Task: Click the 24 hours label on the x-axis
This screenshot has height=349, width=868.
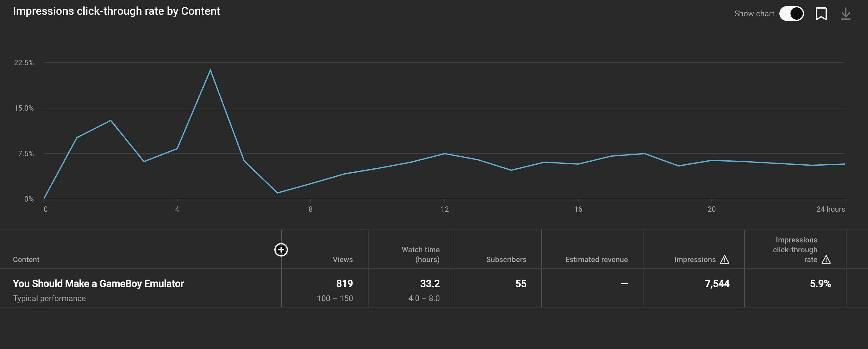Action: (x=831, y=209)
